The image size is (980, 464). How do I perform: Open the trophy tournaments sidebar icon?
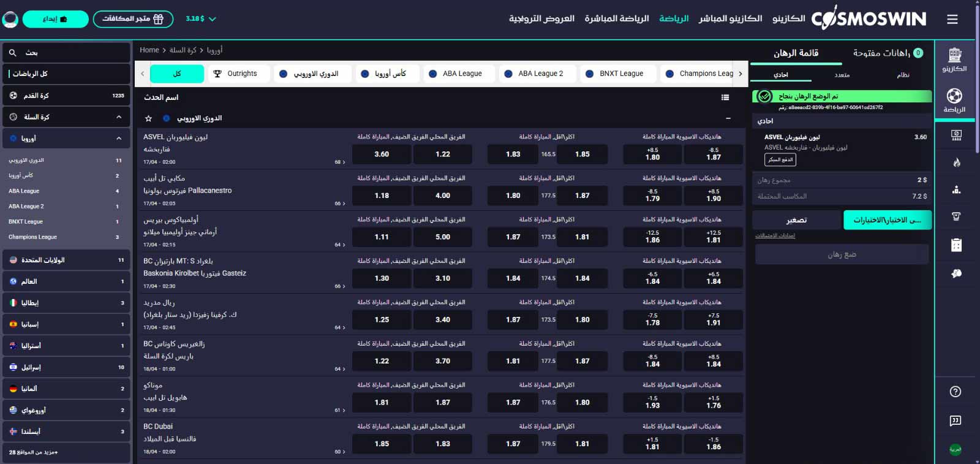pos(956,216)
